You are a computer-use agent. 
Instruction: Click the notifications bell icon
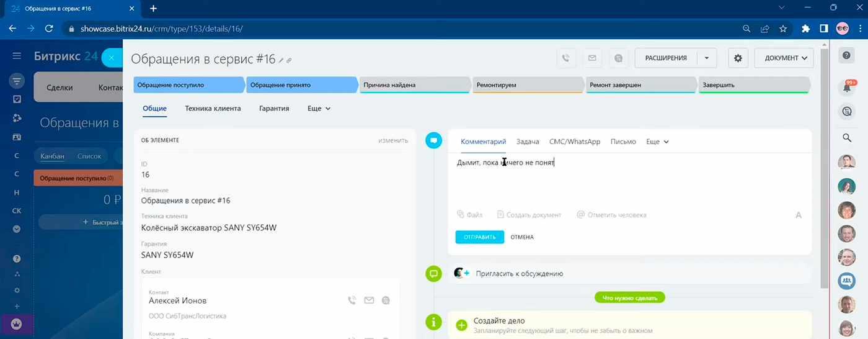[847, 88]
